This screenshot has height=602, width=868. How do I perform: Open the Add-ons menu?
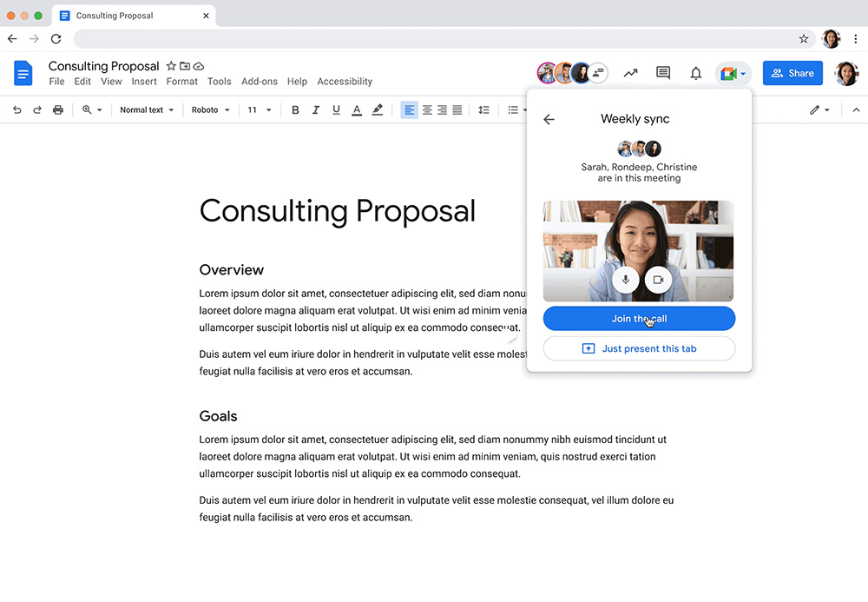[260, 82]
